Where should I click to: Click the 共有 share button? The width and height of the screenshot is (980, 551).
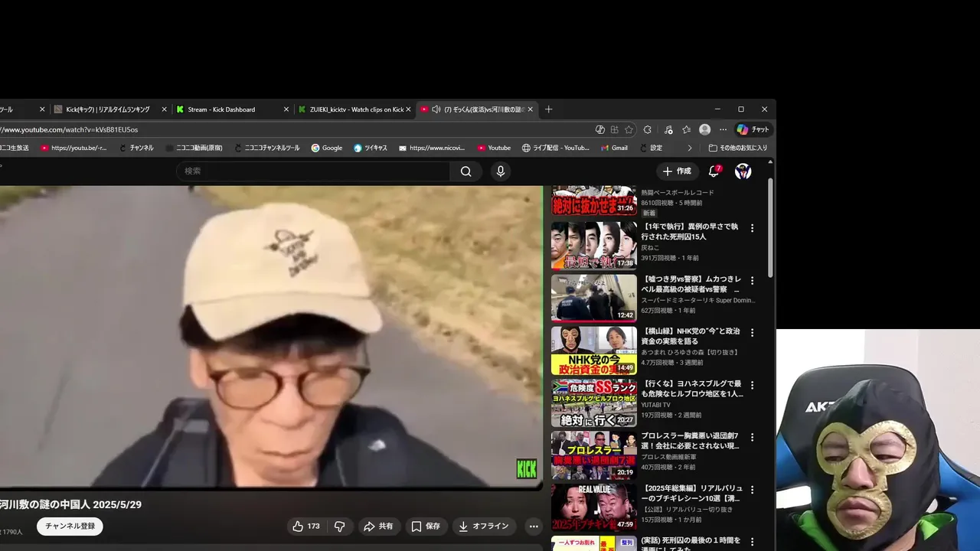click(x=378, y=527)
